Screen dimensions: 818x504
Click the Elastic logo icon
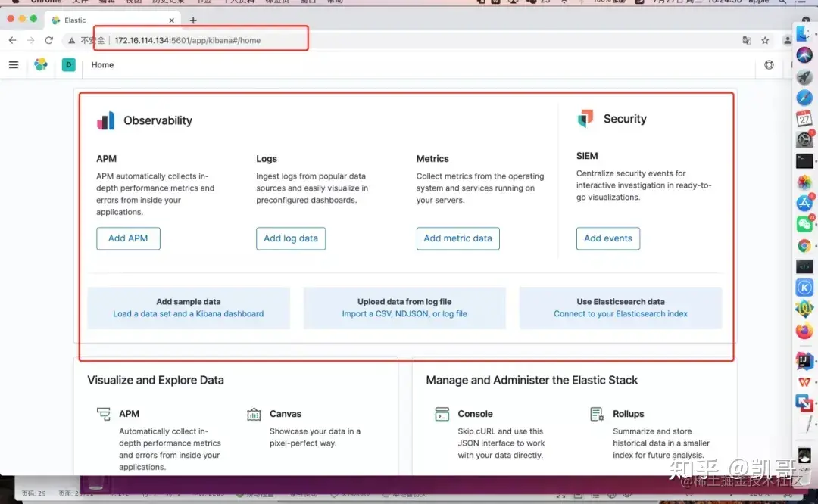point(41,64)
